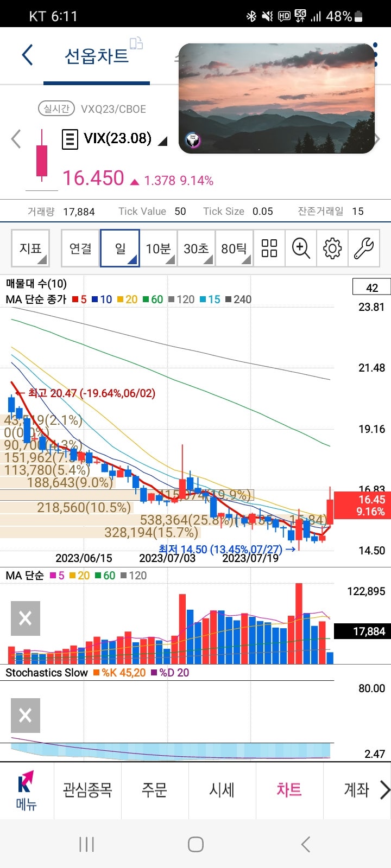Open the multi-chart grid layout icon
The width and height of the screenshot is (391, 868).
coord(269,248)
